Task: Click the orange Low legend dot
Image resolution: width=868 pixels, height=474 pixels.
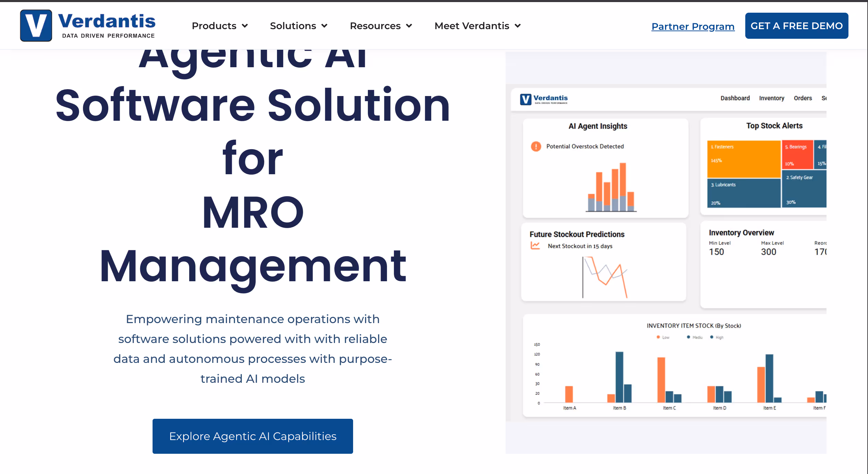Action: coord(658,337)
